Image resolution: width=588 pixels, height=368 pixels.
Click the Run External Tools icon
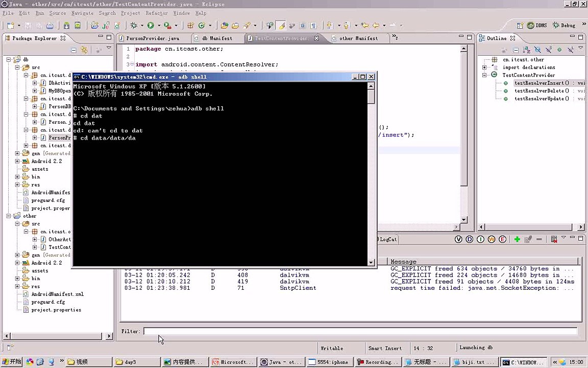point(167,26)
